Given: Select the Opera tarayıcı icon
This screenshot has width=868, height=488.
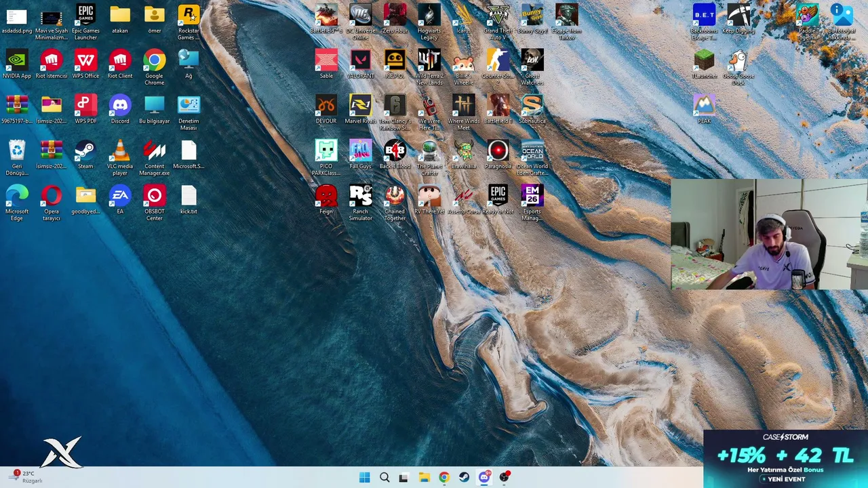Looking at the screenshot, I should coord(52,203).
